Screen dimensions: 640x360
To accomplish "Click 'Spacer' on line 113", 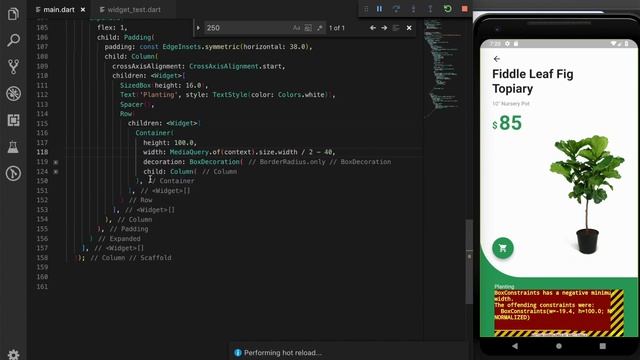I will tap(131, 104).
